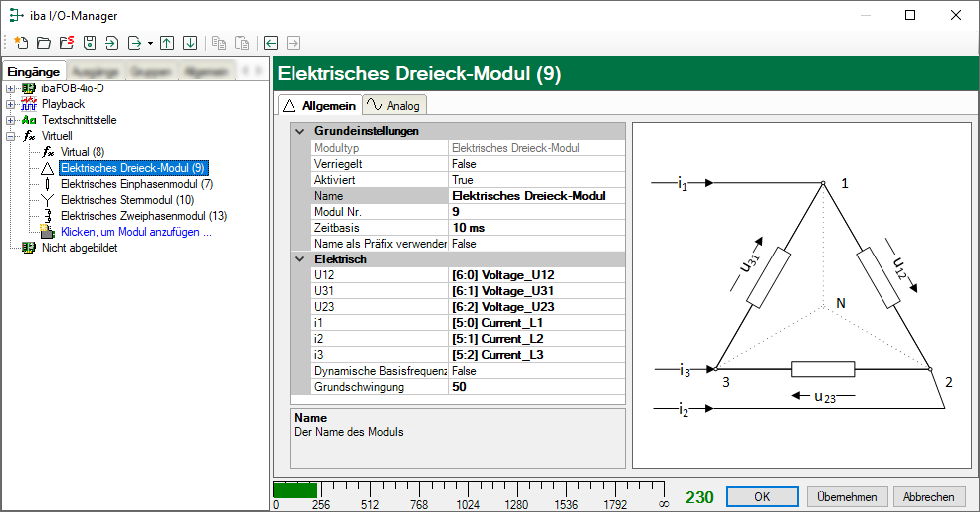Click the Abbrechen button
Viewport: 980px width, 512px height.
click(x=930, y=497)
